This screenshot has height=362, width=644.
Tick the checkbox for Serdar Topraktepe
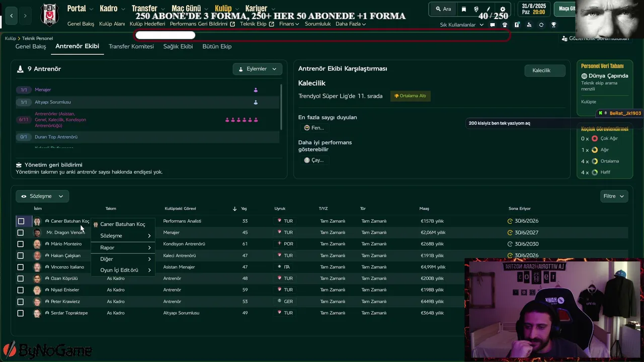(21, 313)
